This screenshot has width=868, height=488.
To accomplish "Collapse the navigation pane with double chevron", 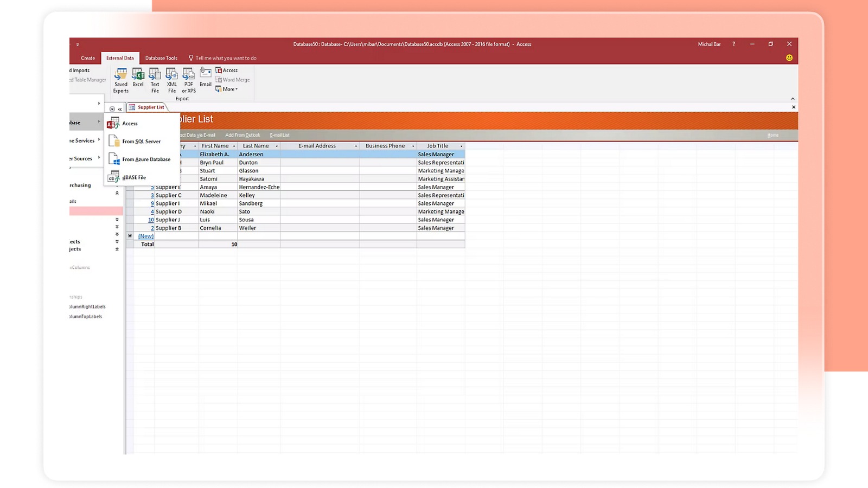I will point(120,109).
